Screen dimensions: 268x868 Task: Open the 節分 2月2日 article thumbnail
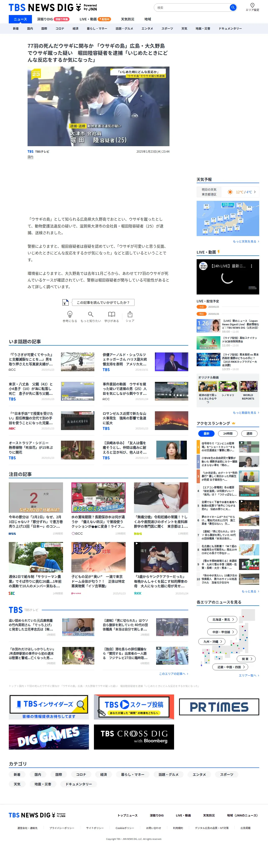click(36, 497)
